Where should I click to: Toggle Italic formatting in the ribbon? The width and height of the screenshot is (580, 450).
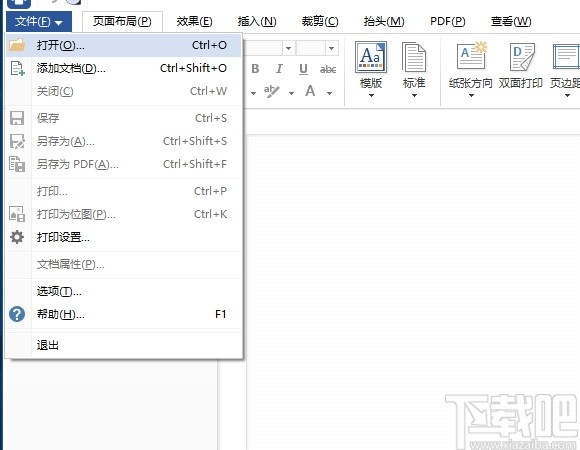click(279, 69)
